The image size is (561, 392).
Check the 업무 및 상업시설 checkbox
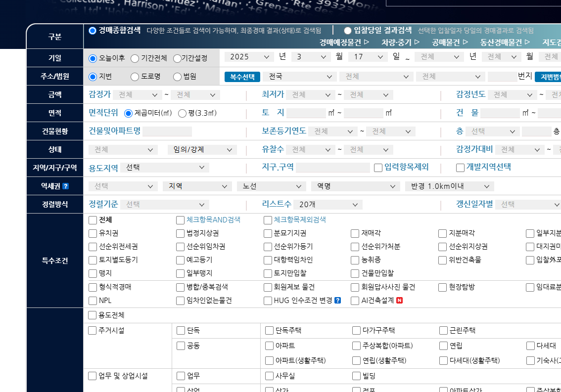pyautogui.click(x=93, y=376)
